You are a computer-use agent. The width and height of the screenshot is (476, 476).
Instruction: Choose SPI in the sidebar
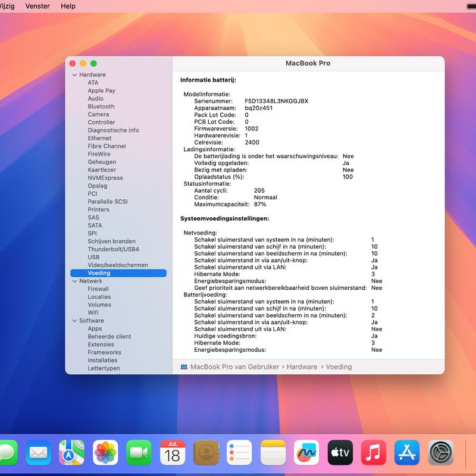(x=92, y=233)
